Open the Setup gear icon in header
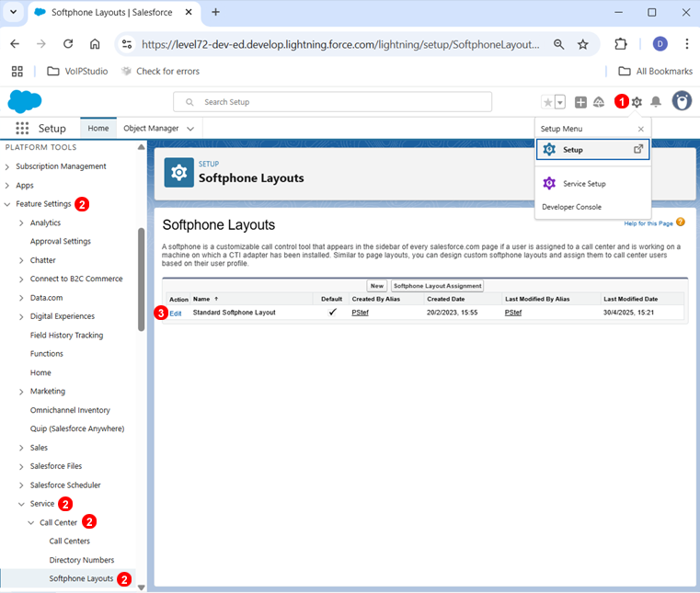The height and width of the screenshot is (593, 700). point(637,102)
